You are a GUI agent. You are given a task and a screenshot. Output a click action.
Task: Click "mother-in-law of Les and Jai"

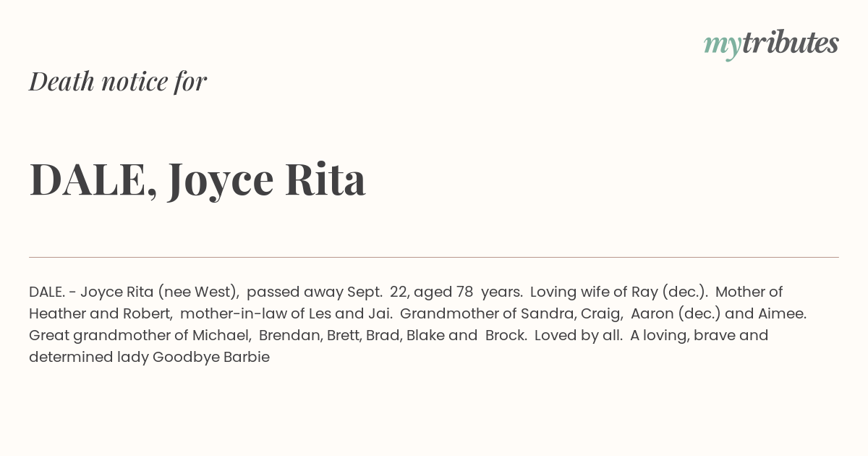(286, 314)
